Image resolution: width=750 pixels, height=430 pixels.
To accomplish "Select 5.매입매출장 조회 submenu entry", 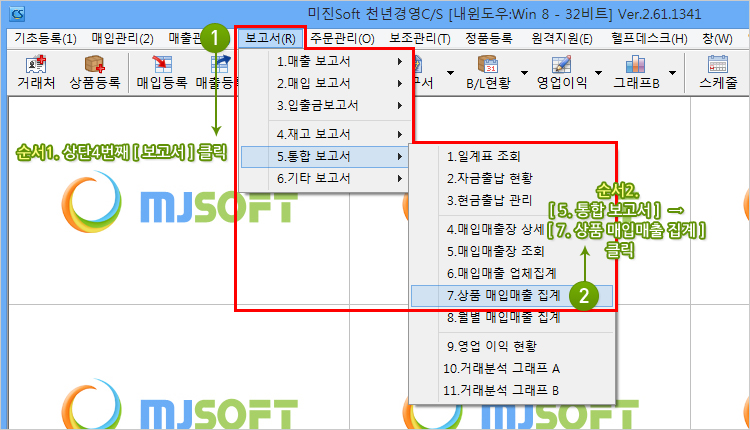I will tap(512, 252).
